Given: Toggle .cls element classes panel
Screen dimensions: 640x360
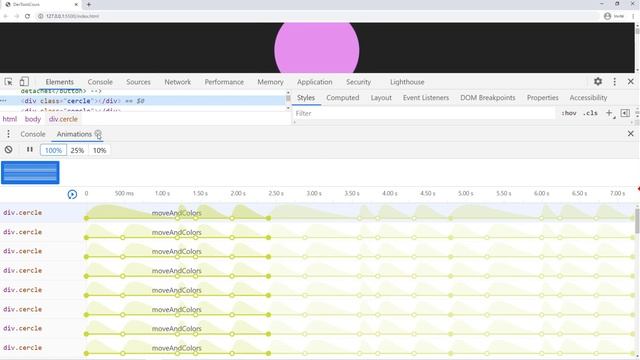Looking at the screenshot, I should click(x=590, y=113).
